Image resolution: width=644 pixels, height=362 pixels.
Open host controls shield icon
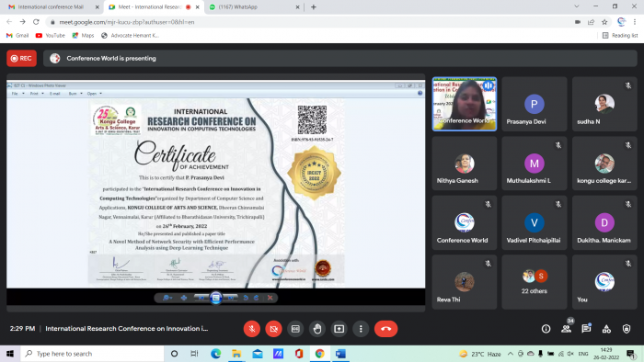pos(627,329)
